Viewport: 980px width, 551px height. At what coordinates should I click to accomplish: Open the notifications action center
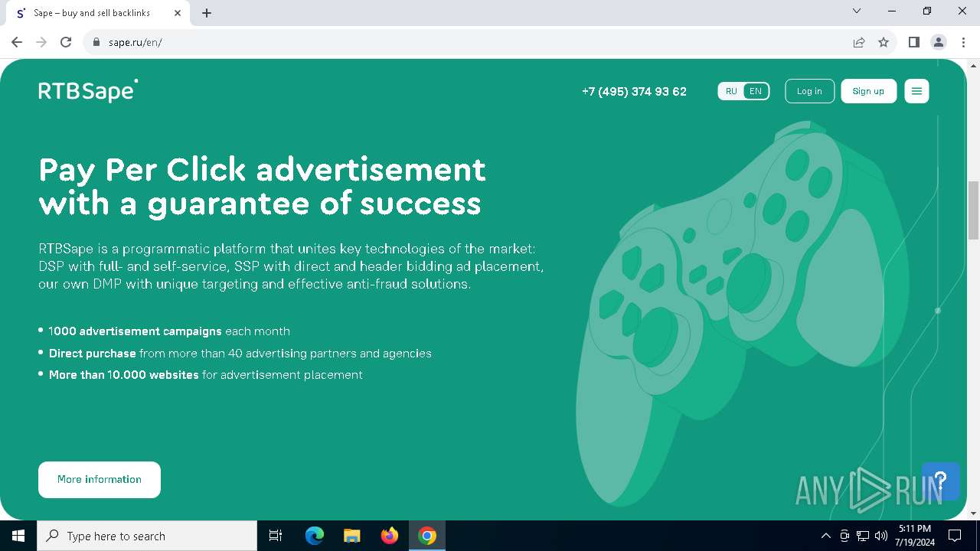(955, 536)
